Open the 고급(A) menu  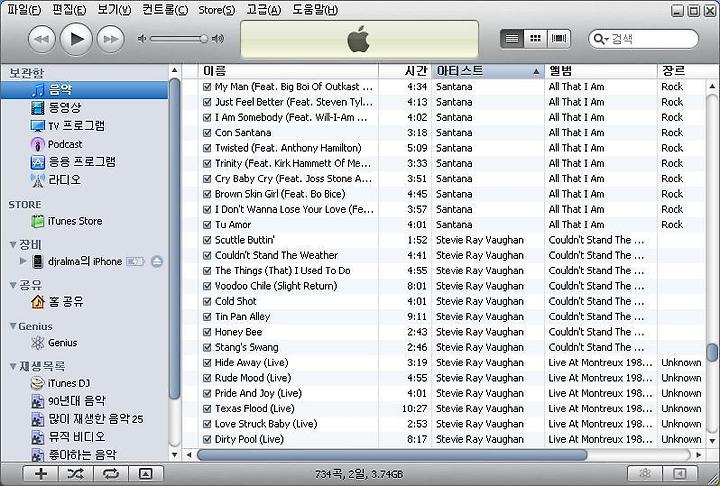pos(264,10)
